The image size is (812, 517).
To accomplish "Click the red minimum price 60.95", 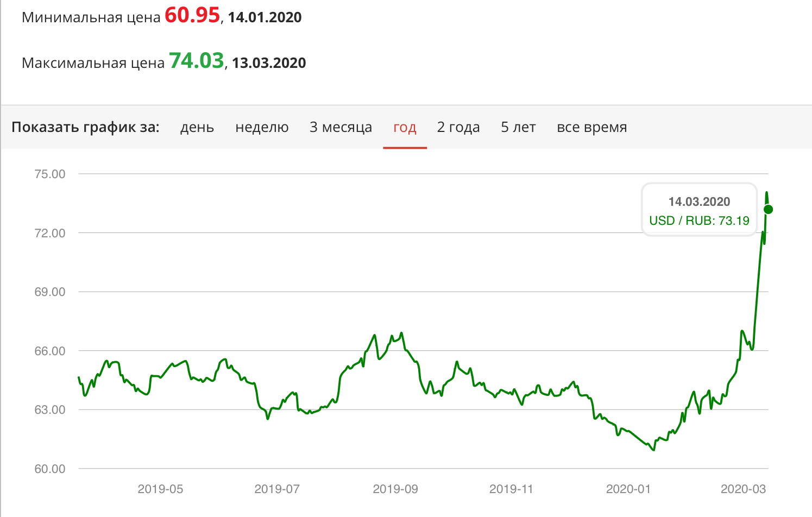I will (192, 16).
